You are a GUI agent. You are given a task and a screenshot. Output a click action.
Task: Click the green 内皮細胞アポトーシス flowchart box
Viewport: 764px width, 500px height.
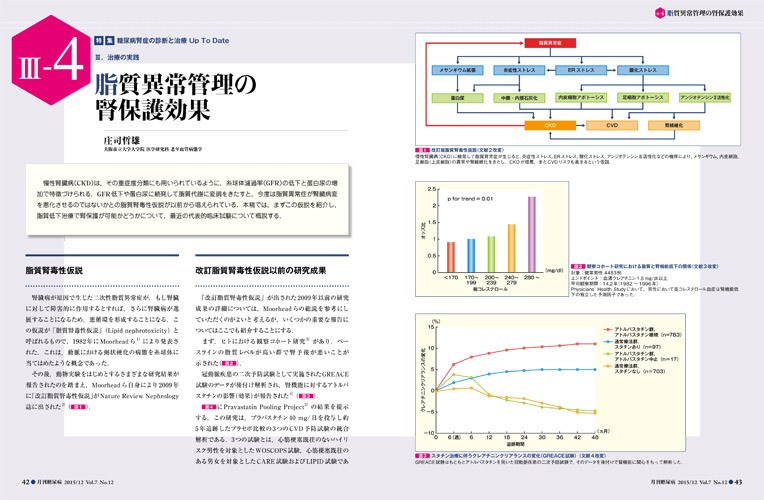[x=581, y=97]
